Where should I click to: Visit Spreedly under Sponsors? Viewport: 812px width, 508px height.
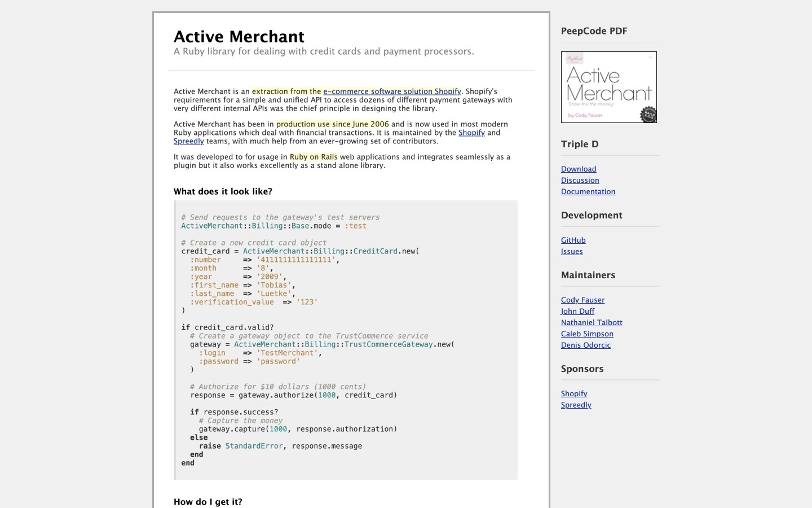pos(576,405)
